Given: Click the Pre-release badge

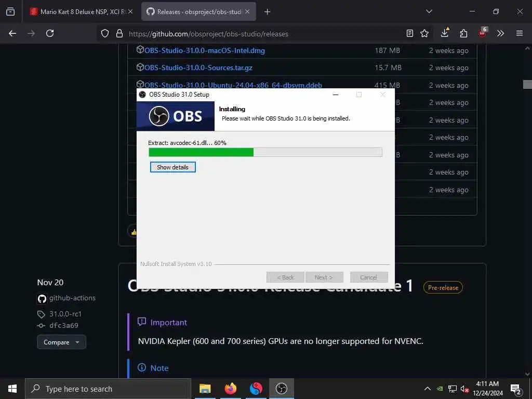Looking at the screenshot, I should pyautogui.click(x=443, y=288).
